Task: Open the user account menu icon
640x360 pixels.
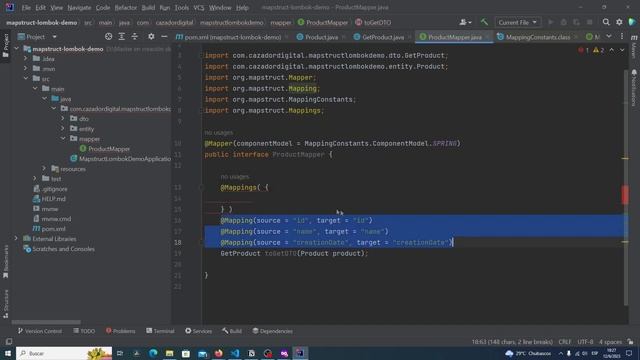Action: [465, 22]
